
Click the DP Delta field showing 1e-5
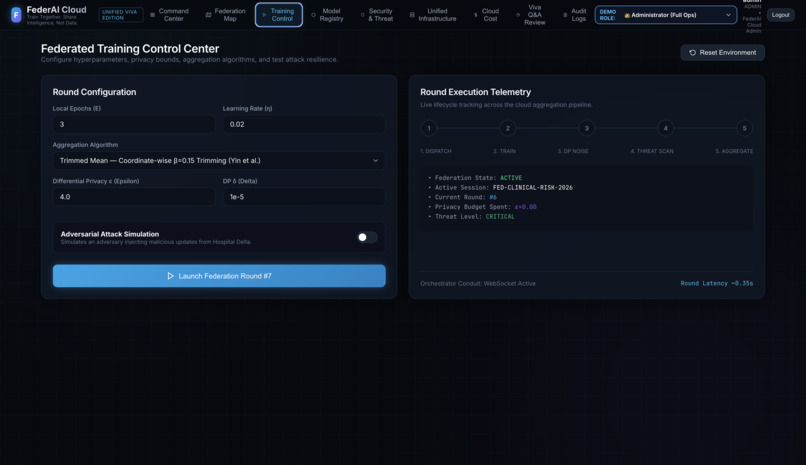click(304, 197)
